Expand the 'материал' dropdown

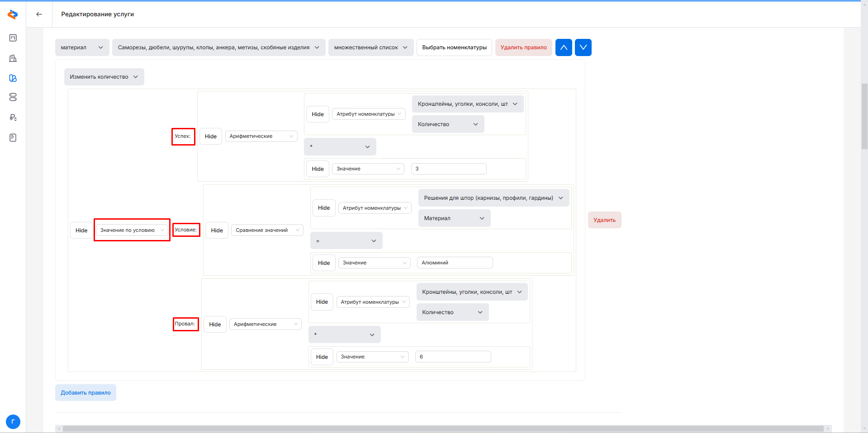point(82,47)
